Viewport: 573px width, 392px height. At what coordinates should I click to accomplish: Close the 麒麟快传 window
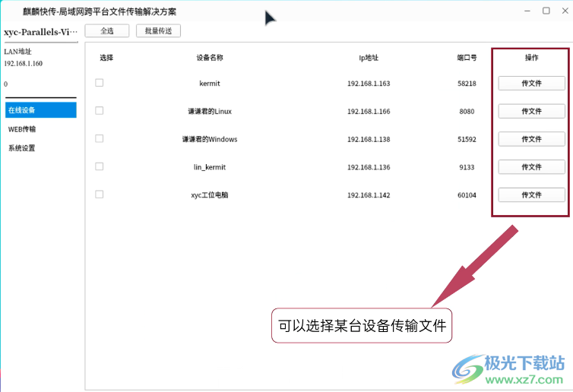click(565, 11)
